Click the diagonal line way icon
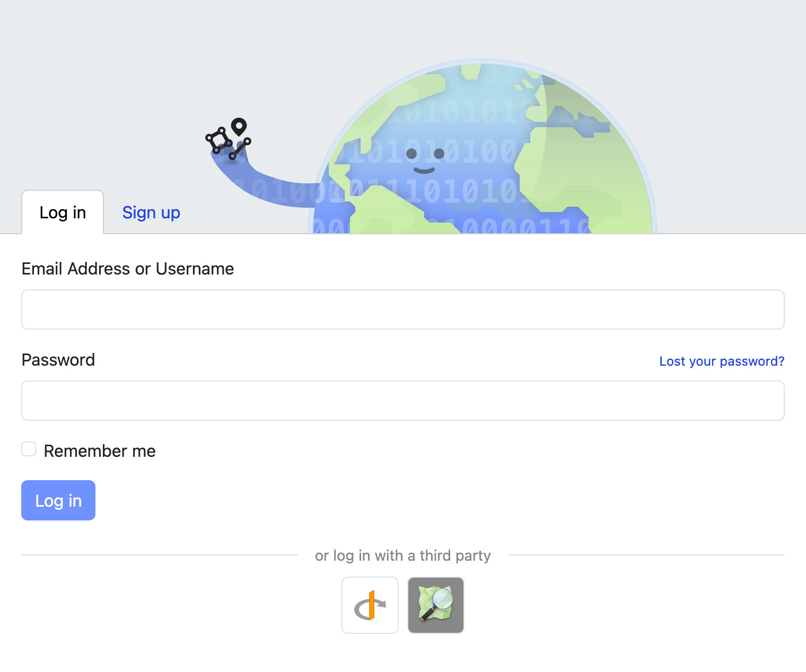This screenshot has width=806, height=672. (240, 149)
